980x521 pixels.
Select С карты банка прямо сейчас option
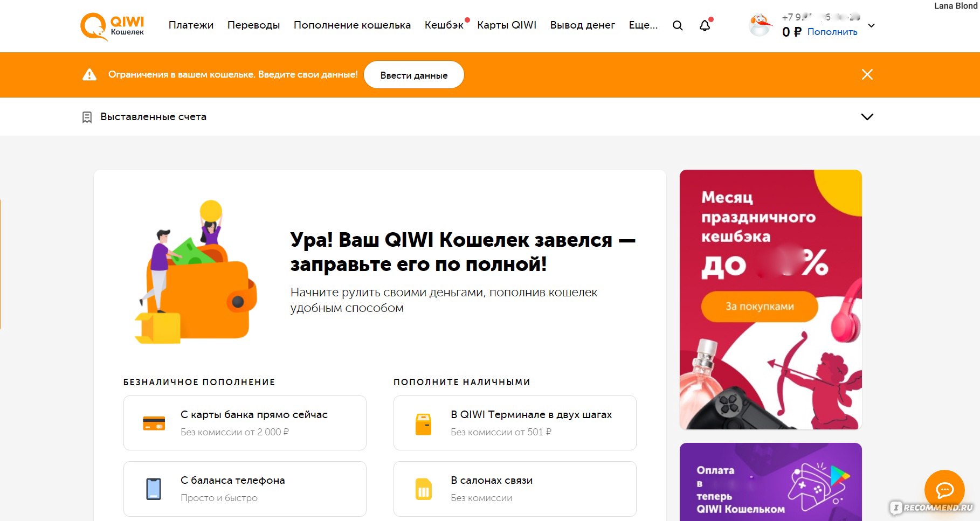[245, 423]
